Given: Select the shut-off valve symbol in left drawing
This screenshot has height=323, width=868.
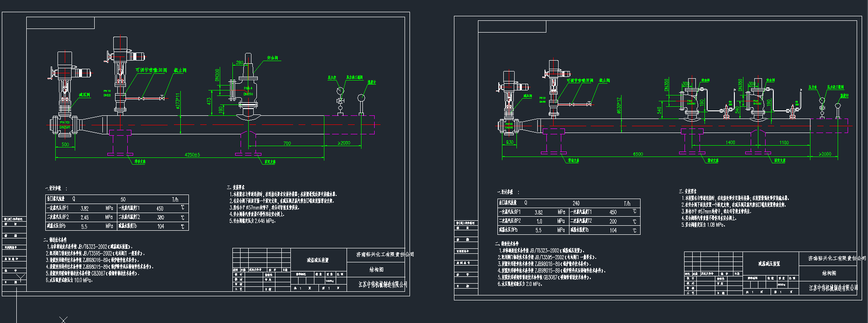Looking at the screenshot, I should coord(162,98).
